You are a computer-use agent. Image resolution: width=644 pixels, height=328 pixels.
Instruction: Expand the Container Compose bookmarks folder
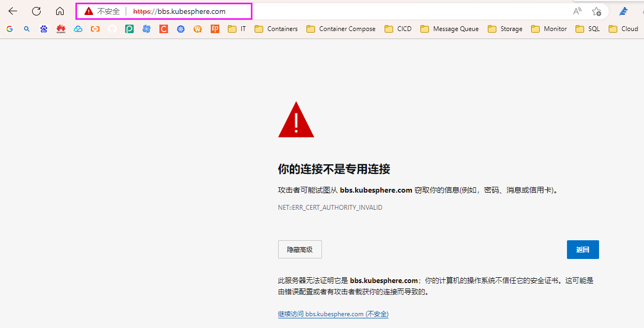tap(341, 29)
